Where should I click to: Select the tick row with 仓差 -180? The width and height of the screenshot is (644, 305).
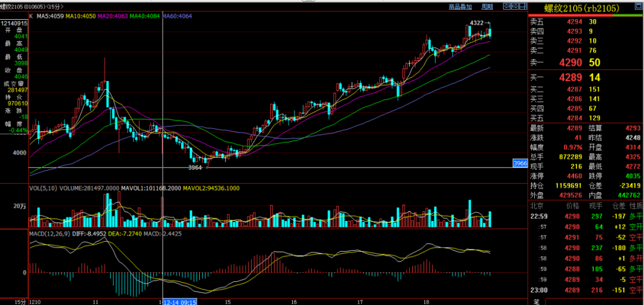[x=586, y=248]
